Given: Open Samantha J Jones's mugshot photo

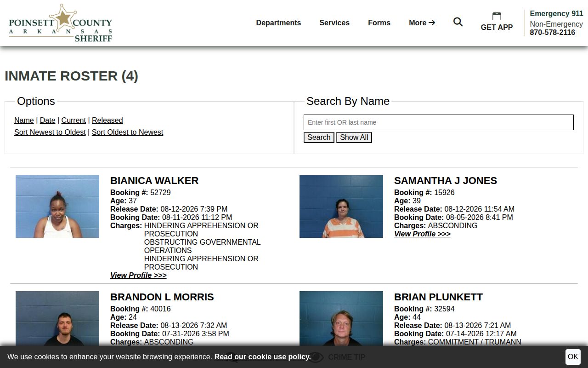Looking at the screenshot, I should point(341,206).
